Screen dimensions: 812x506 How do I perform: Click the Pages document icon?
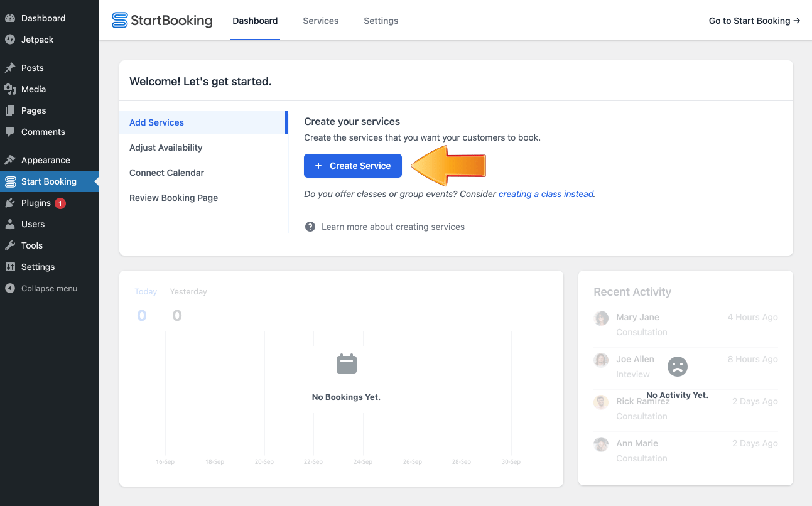pyautogui.click(x=10, y=110)
